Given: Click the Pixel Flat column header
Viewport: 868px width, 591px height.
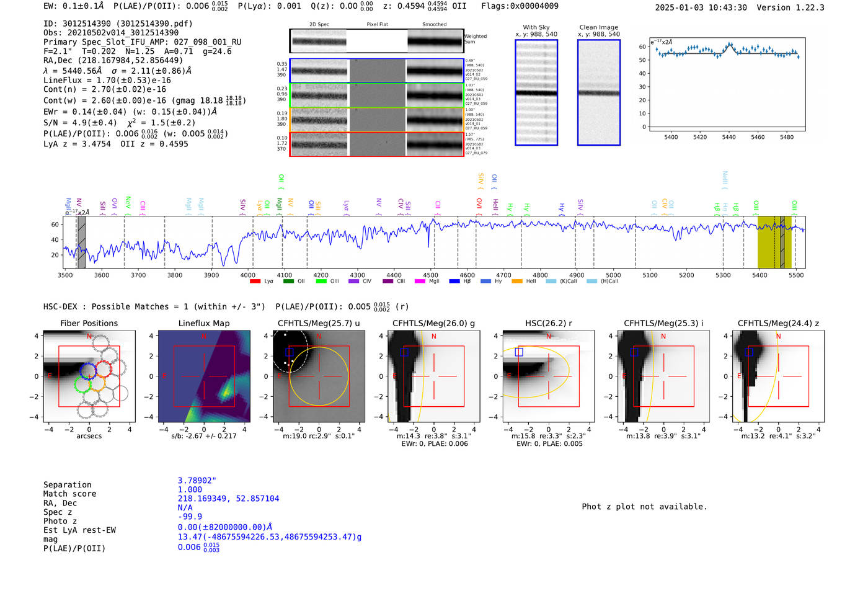Looking at the screenshot, I should point(377,25).
